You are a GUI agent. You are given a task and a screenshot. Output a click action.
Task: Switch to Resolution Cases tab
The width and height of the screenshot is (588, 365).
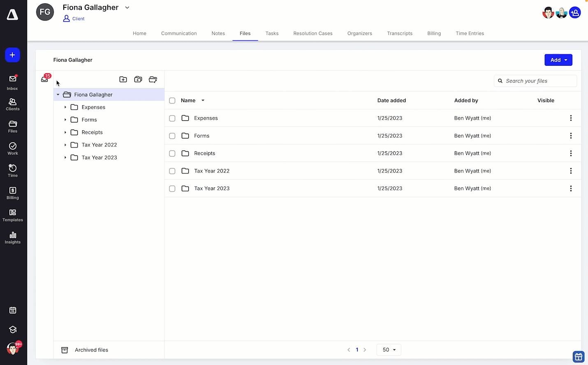313,33
